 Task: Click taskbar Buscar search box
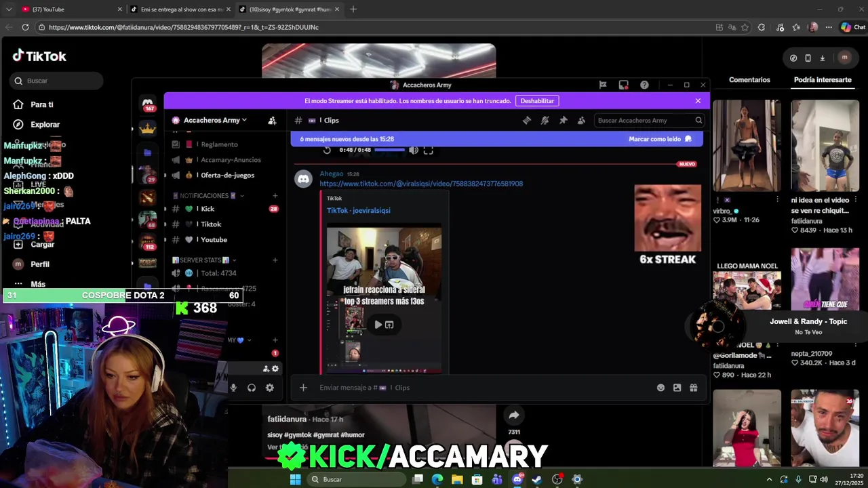tap(357, 479)
